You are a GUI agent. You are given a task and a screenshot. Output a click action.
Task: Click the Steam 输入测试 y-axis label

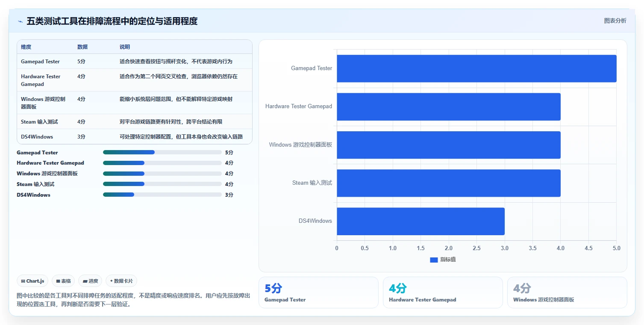[x=312, y=183]
